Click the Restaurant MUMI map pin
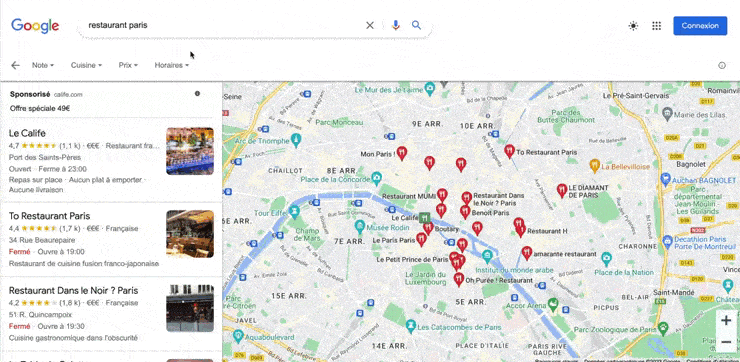740x362 pixels. pyautogui.click(x=442, y=195)
